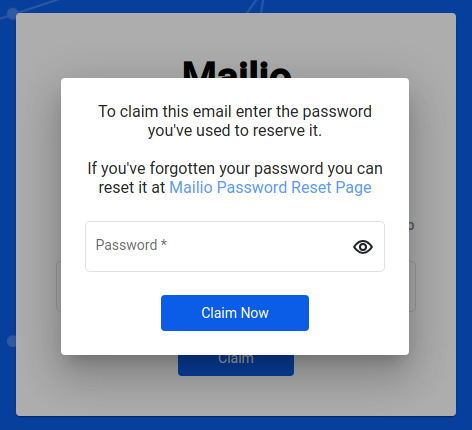The width and height of the screenshot is (472, 430).
Task: Click the Mailio heading behind the dialog
Action: [x=237, y=69]
